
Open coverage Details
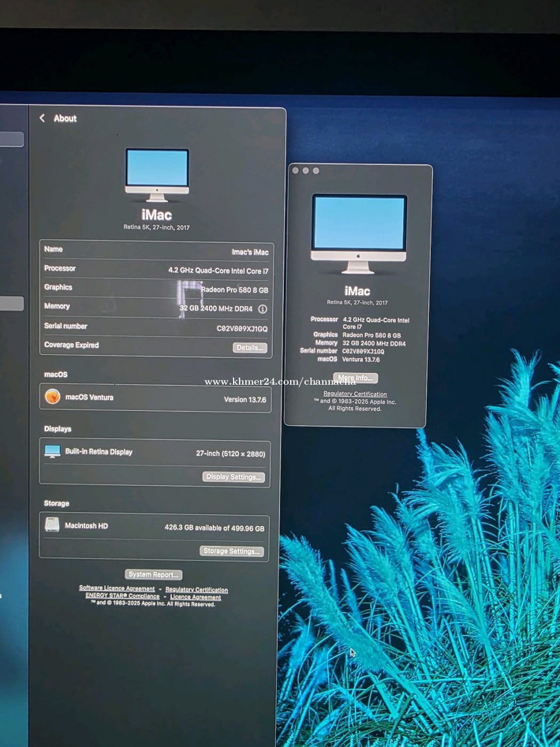(250, 348)
